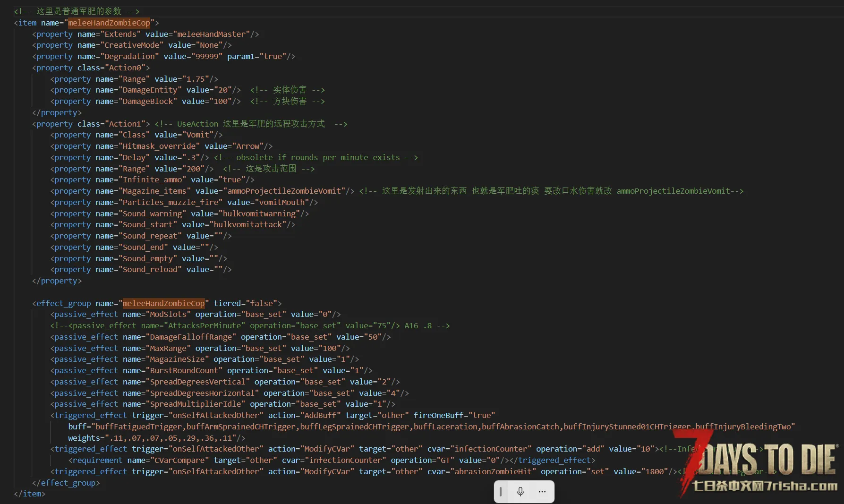The height and width of the screenshot is (504, 844).
Task: Click the tiered value "false"
Action: pos(261,303)
